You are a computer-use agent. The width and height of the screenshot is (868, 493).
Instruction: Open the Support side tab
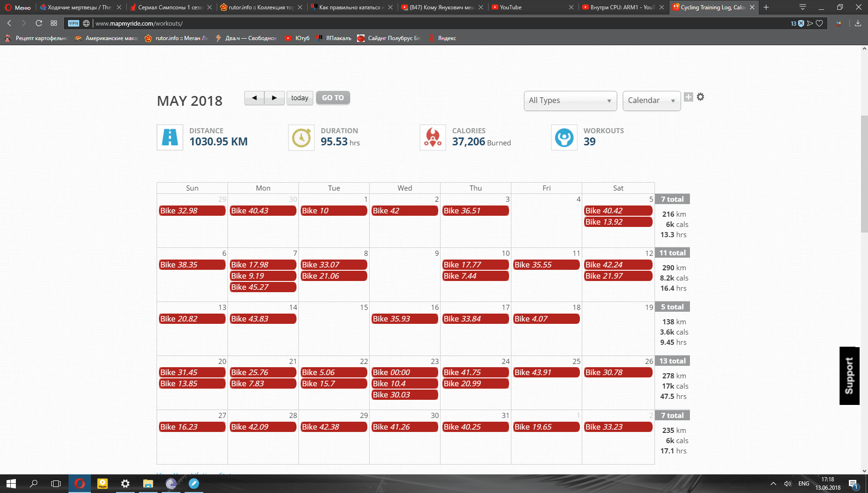849,376
